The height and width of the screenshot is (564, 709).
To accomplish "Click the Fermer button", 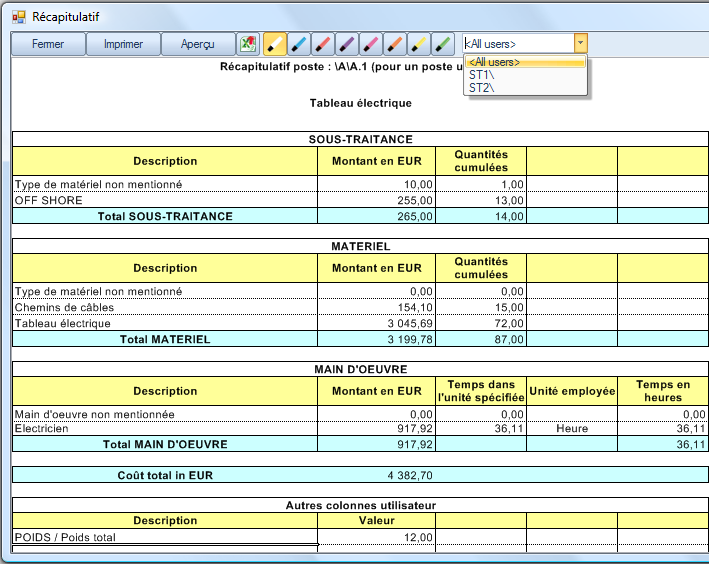I will pos(47,44).
